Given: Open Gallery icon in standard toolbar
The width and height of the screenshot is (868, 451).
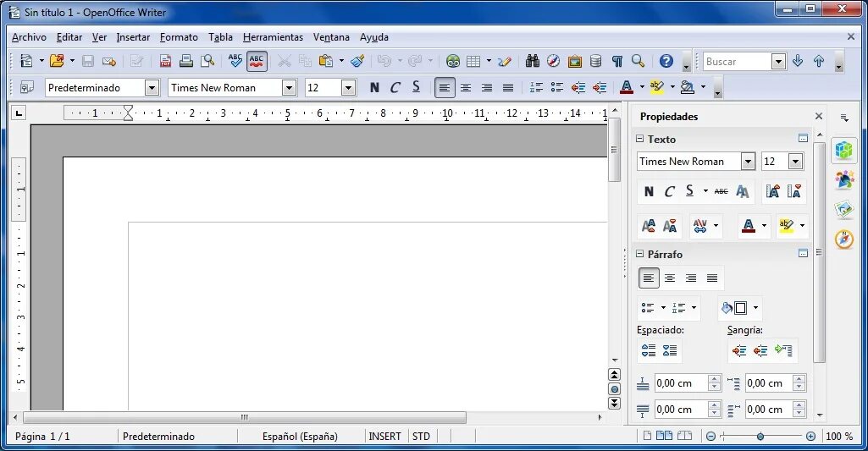Looking at the screenshot, I should (575, 61).
